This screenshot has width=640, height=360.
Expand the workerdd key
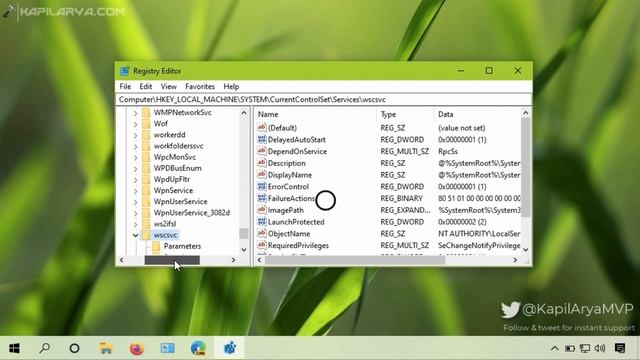click(136, 135)
